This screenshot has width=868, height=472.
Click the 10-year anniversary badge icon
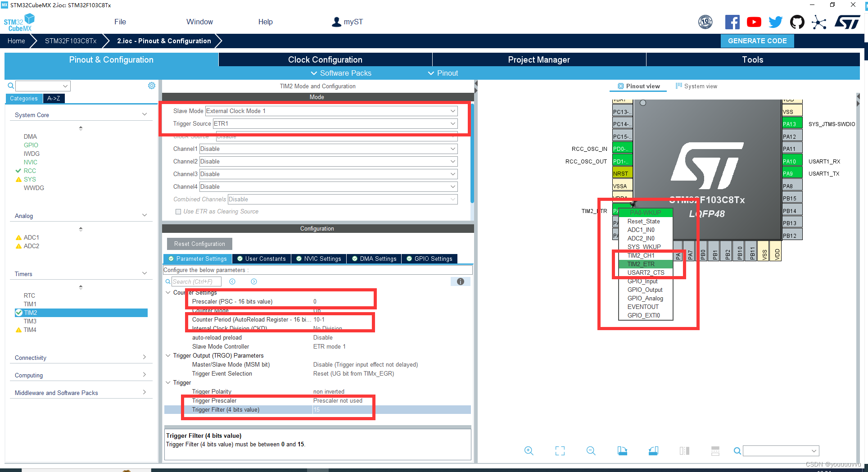[x=705, y=22]
